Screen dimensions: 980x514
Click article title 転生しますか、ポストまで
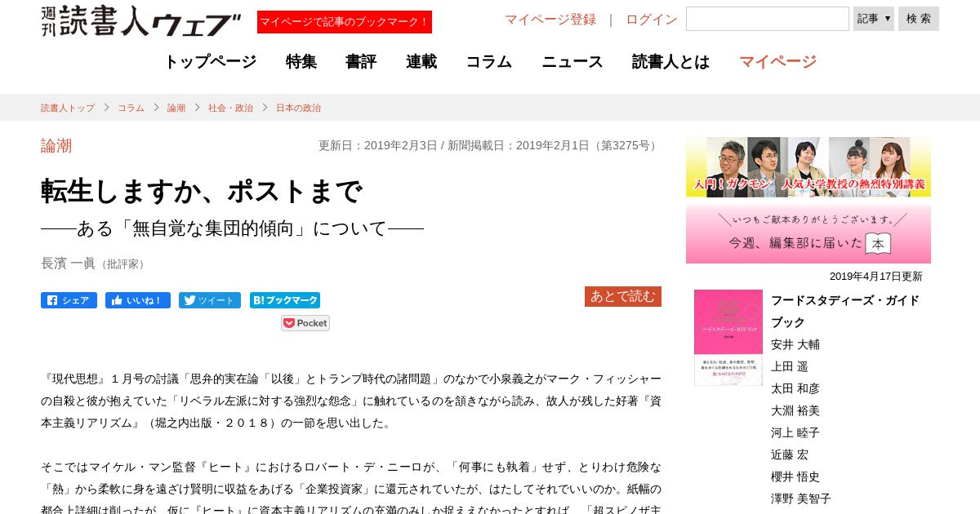[201, 192]
